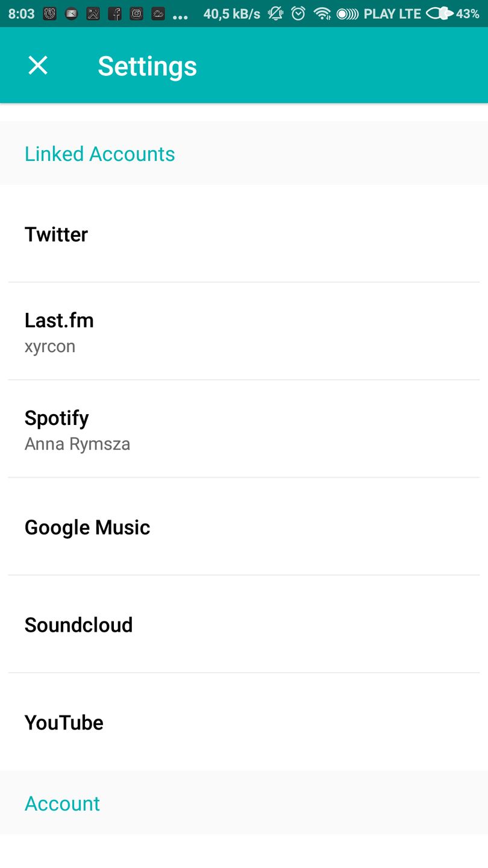This screenshot has width=488, height=868.
Task: Close the Settings screen with the X
Action: coord(38,65)
